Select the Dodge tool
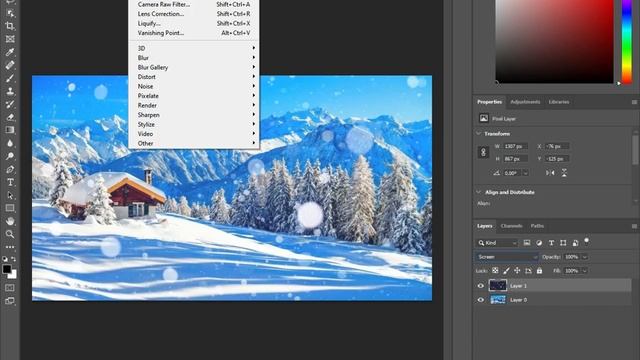Image resolution: width=640 pixels, height=360 pixels. (10, 156)
